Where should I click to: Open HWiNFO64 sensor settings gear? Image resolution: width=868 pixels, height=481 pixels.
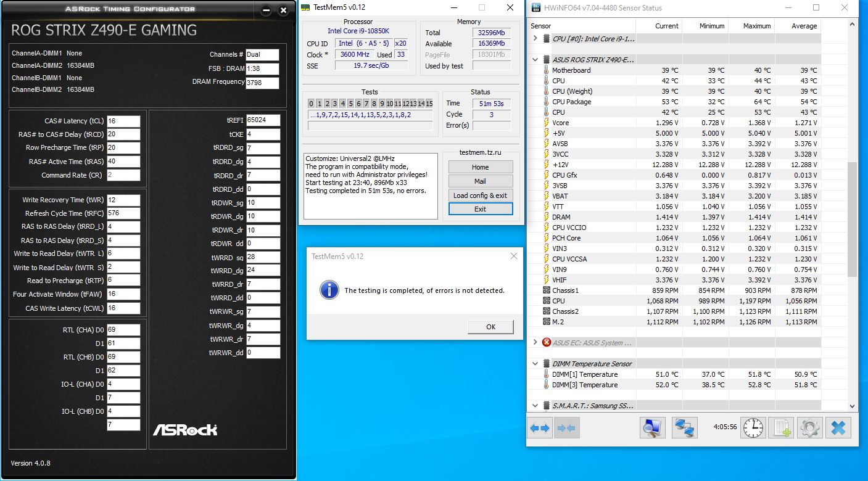809,427
